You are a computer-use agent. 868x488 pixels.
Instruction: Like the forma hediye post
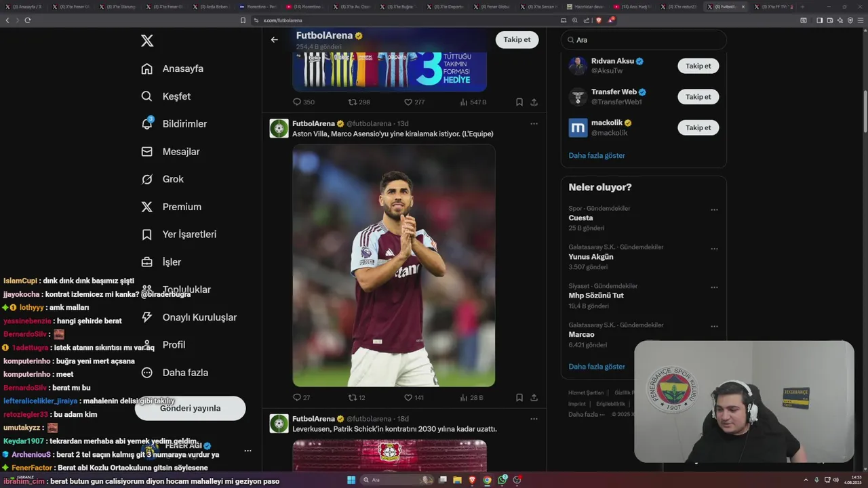tap(408, 102)
